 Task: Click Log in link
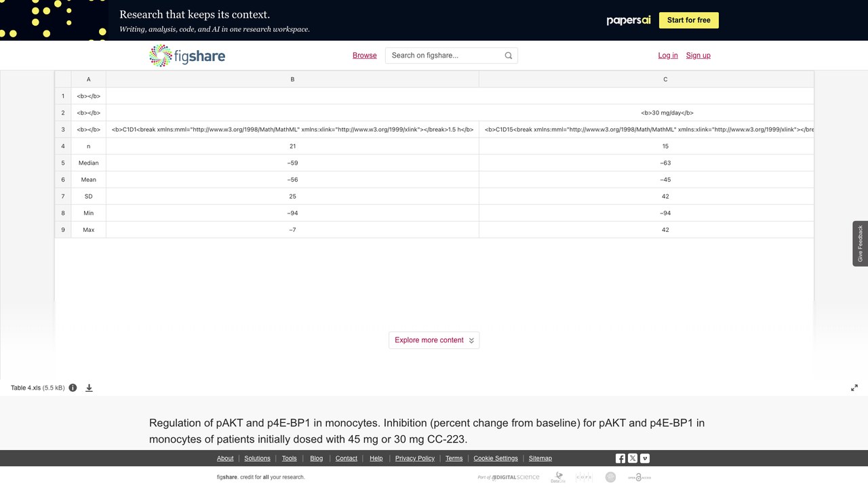pos(668,56)
